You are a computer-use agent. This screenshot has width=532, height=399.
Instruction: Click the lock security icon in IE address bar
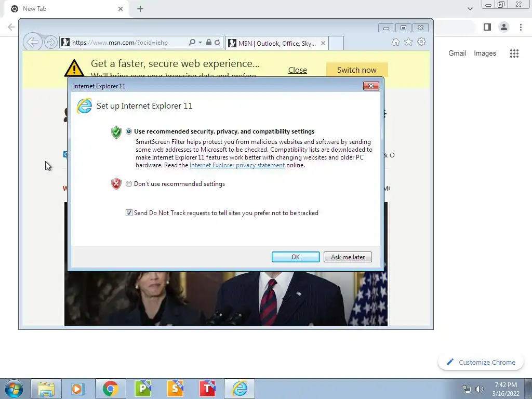click(x=209, y=43)
